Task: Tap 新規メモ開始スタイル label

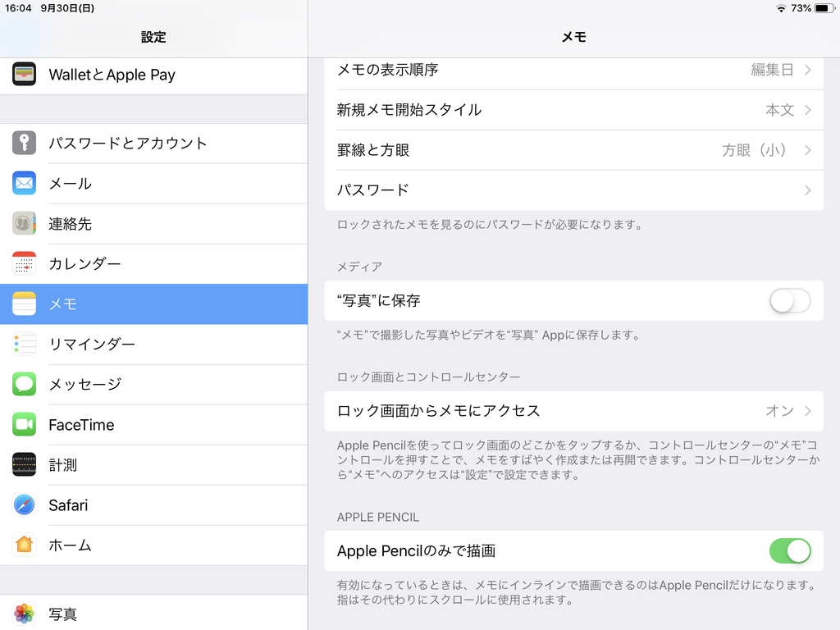Action: pyautogui.click(x=409, y=110)
